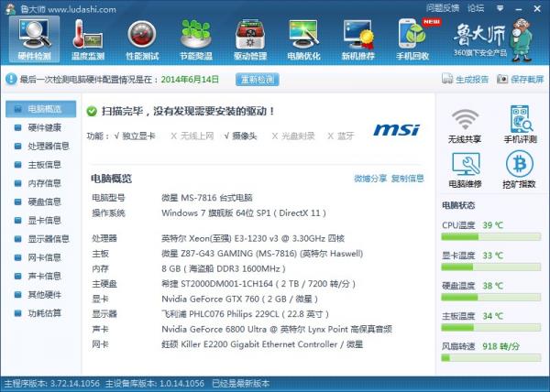
Task: Click the 风扇转速 progress bar
Action: click(490, 358)
